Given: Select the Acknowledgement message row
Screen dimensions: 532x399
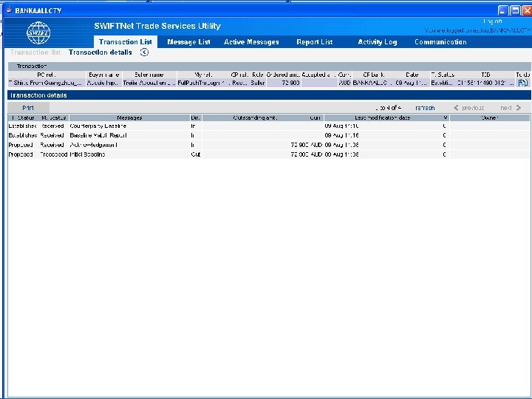Looking at the screenshot, I should coord(268,145).
